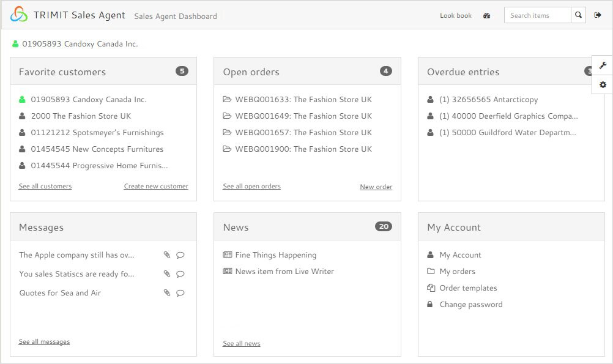Image resolution: width=613 pixels, height=364 pixels.
Task: Click paperclip icon for sales Statistics message
Action: (167, 274)
